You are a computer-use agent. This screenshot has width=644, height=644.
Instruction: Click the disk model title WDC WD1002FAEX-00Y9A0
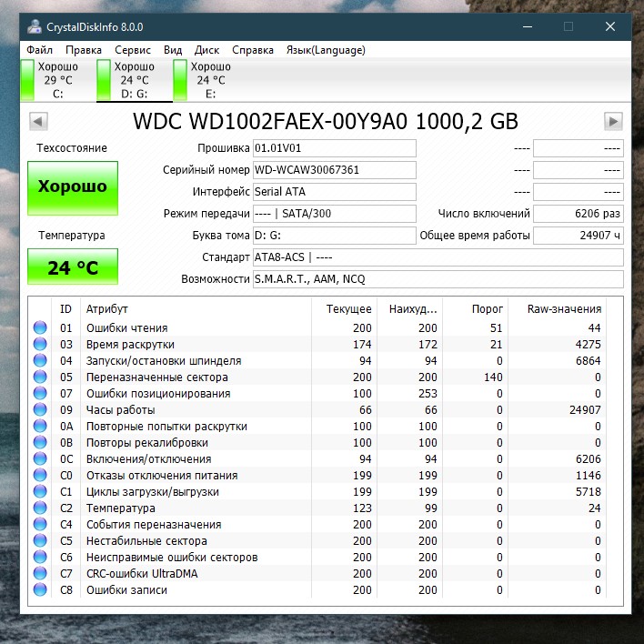coord(270,121)
